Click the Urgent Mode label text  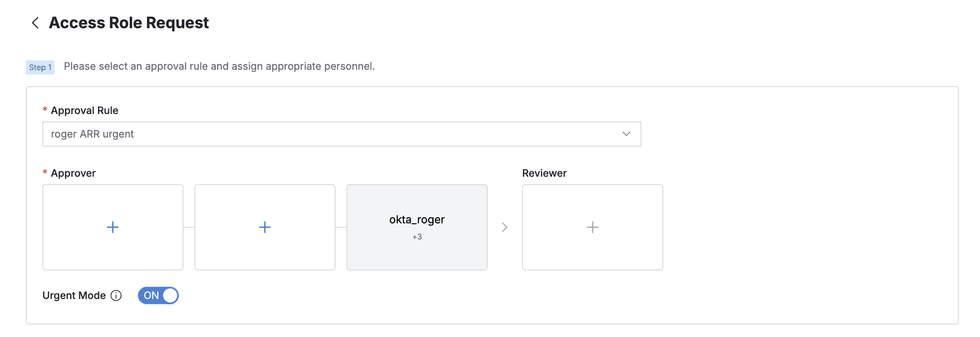[74, 295]
